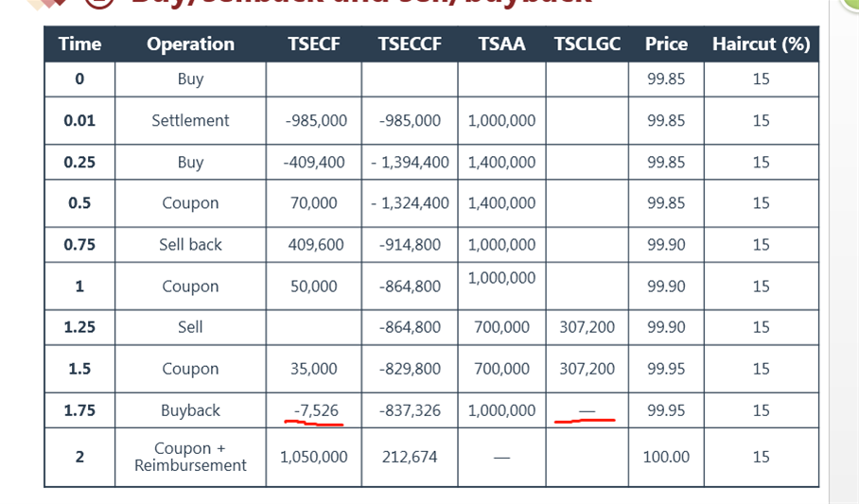The width and height of the screenshot is (859, 504).
Task: Click the 212,674 TSECCF value
Action: (x=410, y=457)
